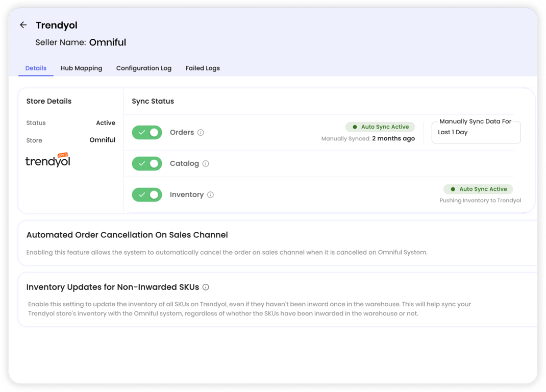This screenshot has width=546, height=392.
Task: Click the Sync Status heading
Action: click(x=153, y=102)
